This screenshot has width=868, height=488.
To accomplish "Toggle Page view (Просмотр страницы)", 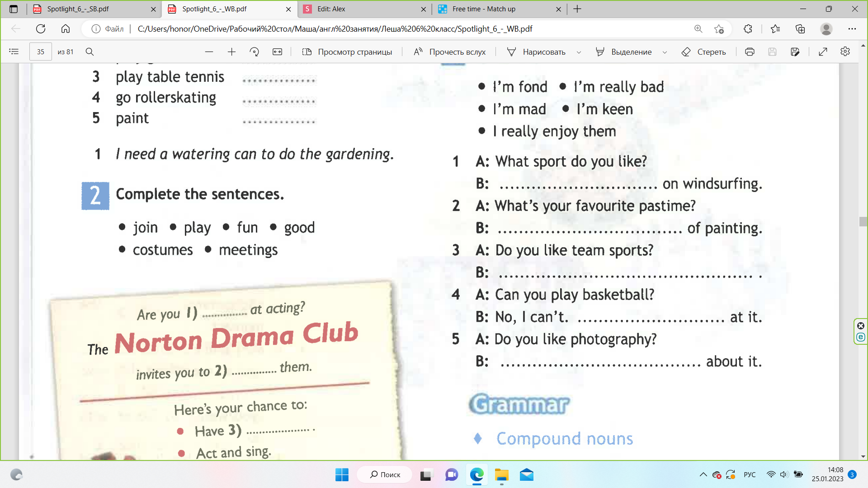I will click(347, 52).
